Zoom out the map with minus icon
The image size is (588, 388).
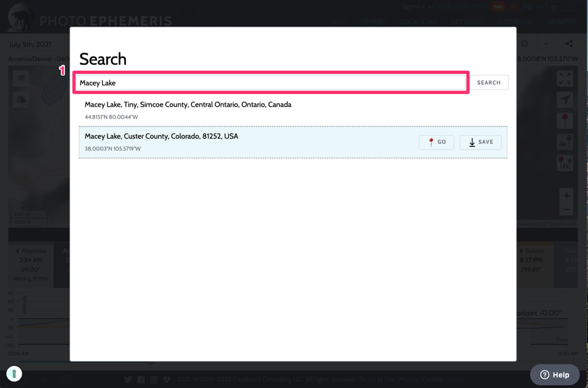point(566,209)
